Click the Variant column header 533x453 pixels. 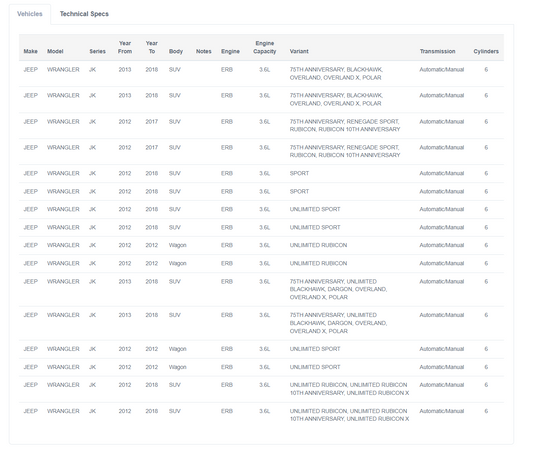299,51
